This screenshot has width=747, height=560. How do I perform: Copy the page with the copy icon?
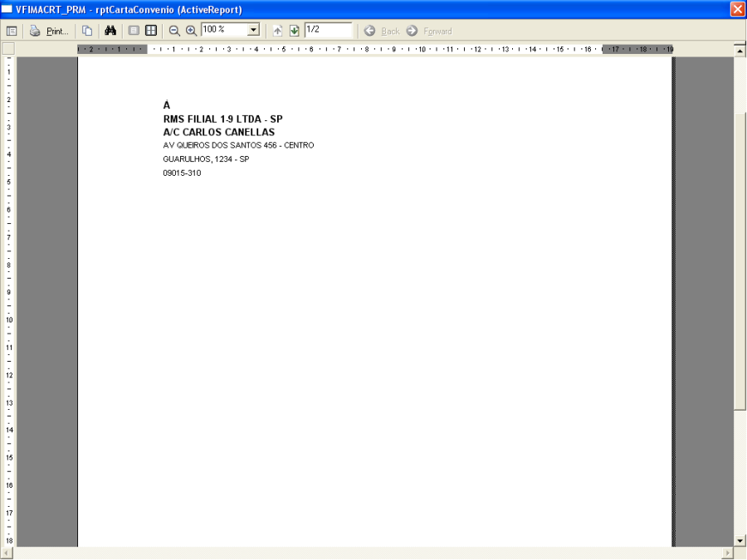pos(87,31)
